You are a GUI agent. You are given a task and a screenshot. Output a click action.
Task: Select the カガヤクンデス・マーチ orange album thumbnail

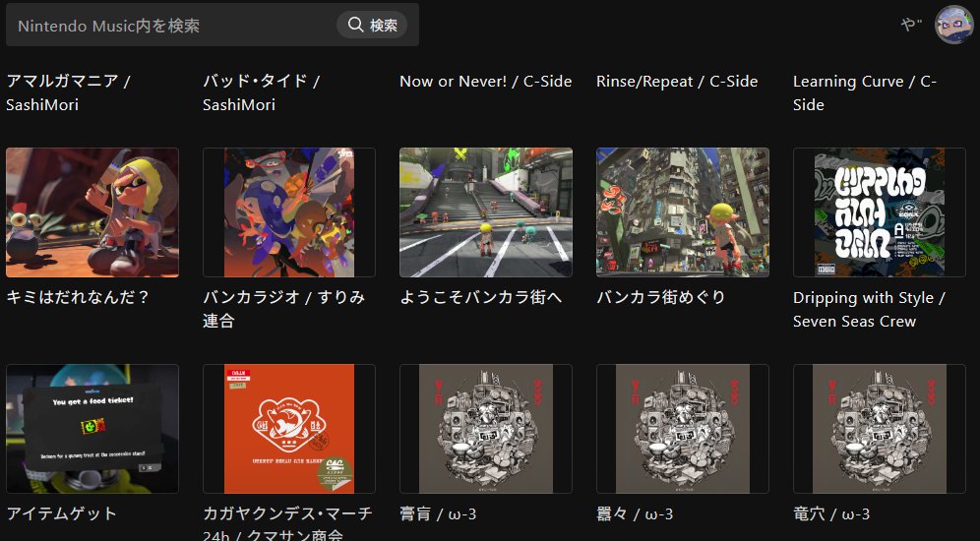pyautogui.click(x=288, y=429)
